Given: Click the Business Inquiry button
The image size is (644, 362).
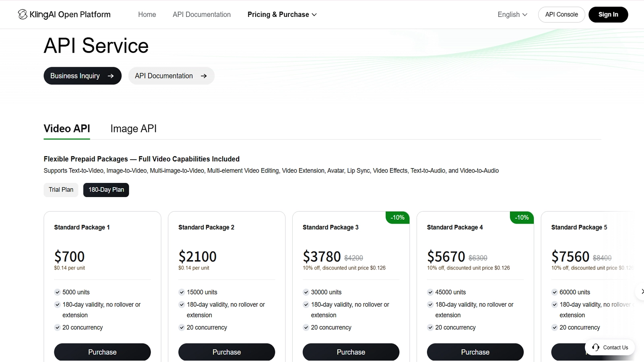Looking at the screenshot, I should coord(83,76).
